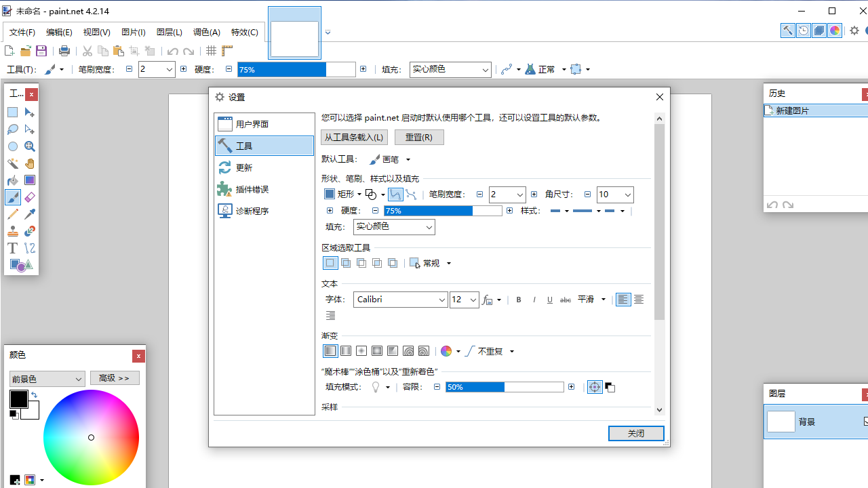Click the 背景 layer thumbnail
The image size is (868, 488).
(781, 421)
